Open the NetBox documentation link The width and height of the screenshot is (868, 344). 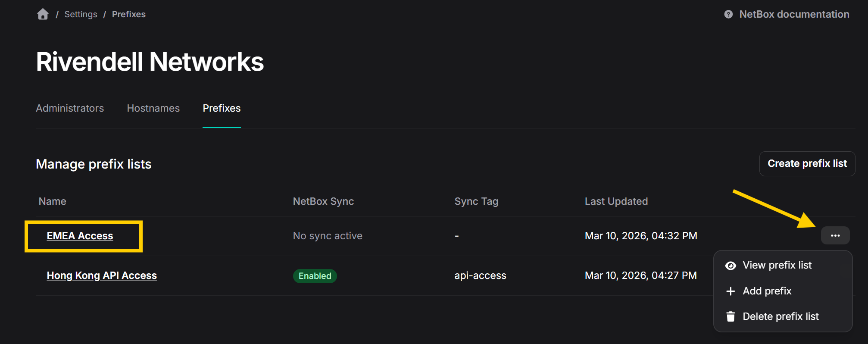pos(794,14)
